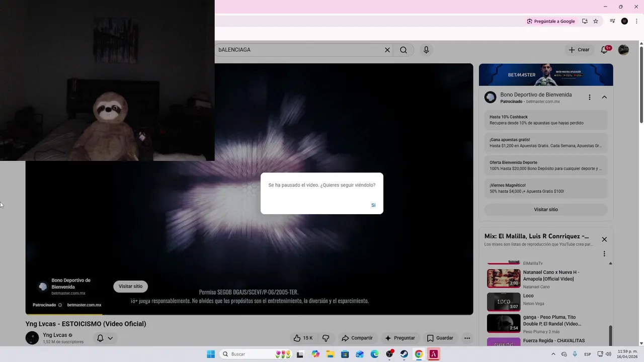Viewport: 644px width, 362px height.
Task: Open Microsoft Store from the taskbar
Action: [x=345, y=354]
